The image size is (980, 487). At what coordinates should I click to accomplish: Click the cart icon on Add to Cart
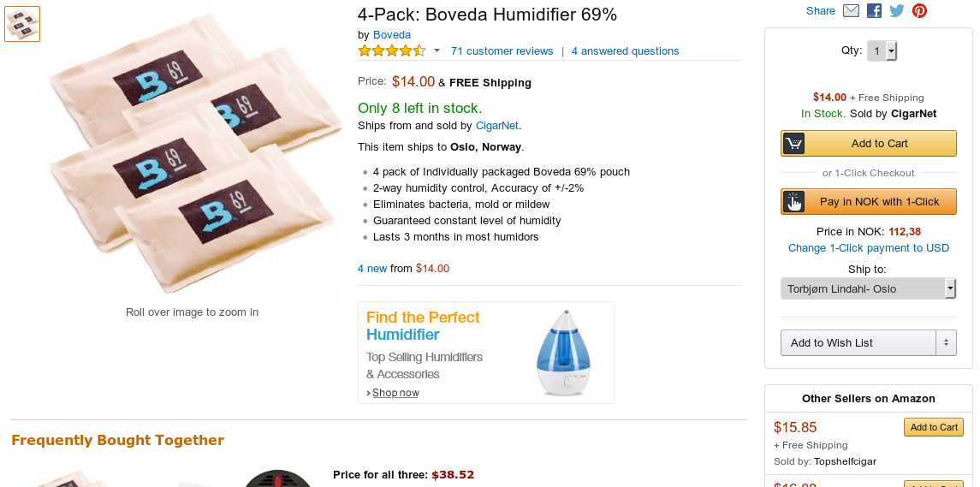[x=793, y=144]
